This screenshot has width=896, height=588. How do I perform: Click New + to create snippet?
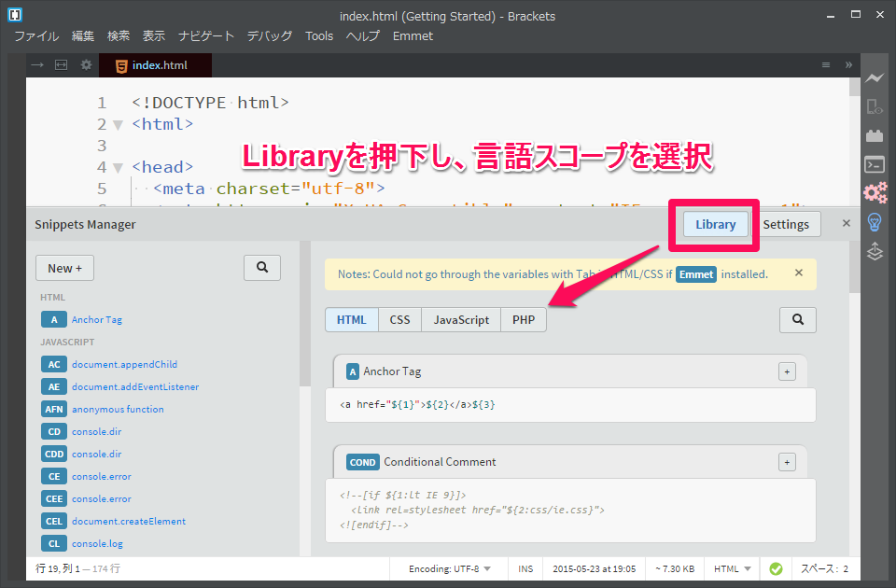point(64,268)
